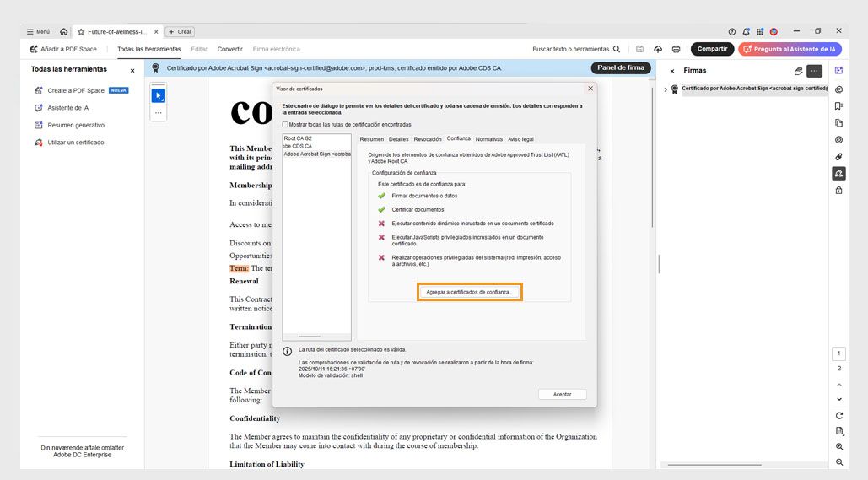The image size is (868, 480).
Task: Go to page 1 indicator
Action: click(838, 353)
